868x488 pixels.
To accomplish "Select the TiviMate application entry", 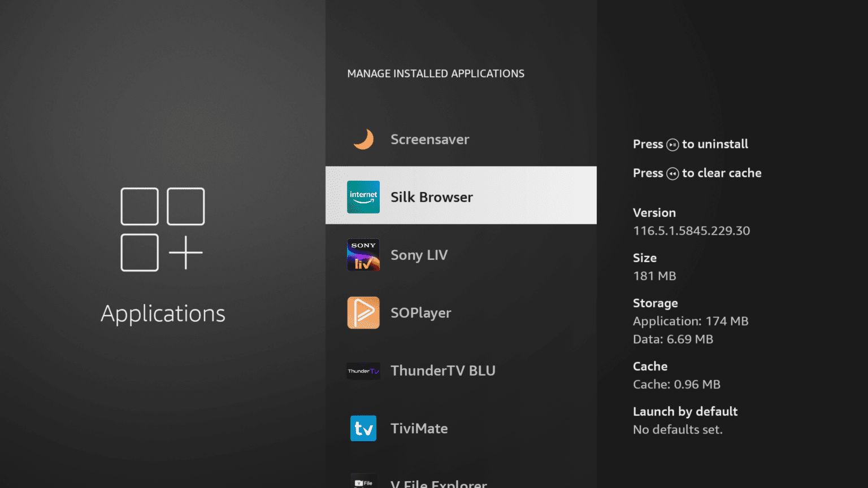I will tap(461, 428).
